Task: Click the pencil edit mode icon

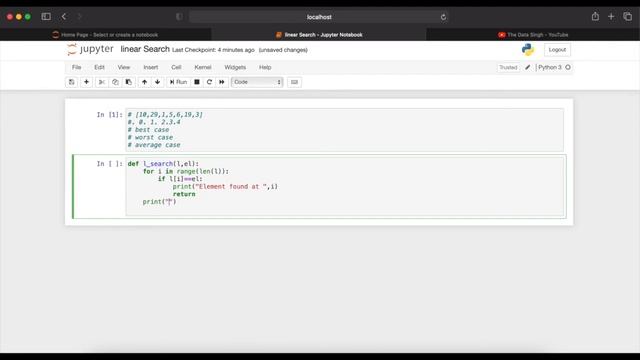Action: pyautogui.click(x=527, y=67)
